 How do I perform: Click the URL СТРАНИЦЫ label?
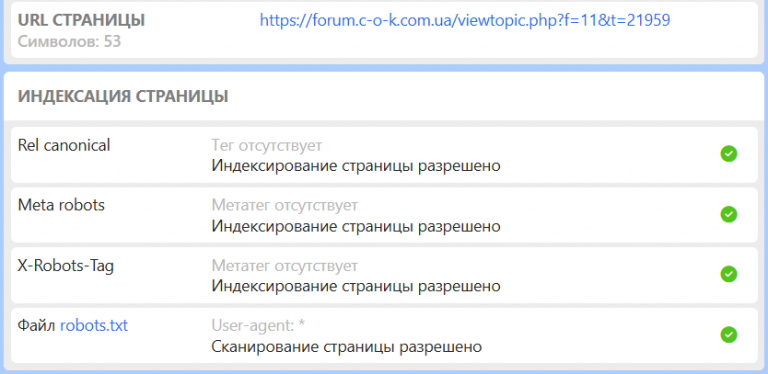pos(81,21)
